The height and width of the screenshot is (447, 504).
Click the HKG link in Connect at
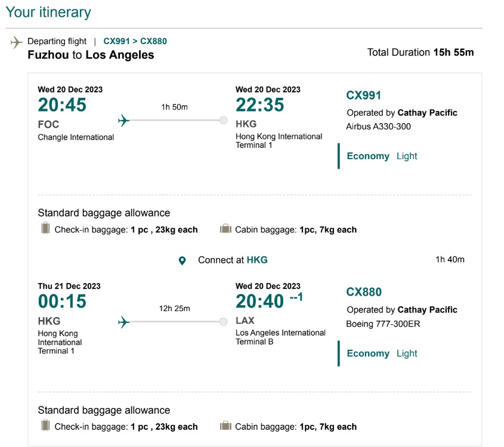click(x=257, y=260)
